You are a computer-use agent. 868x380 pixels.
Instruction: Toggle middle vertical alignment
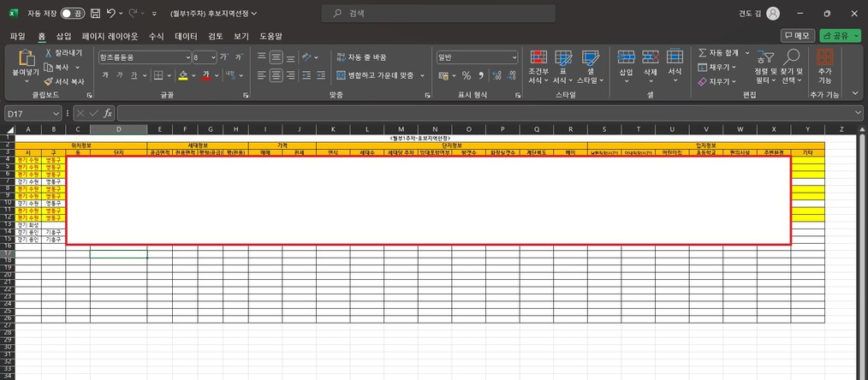click(x=276, y=57)
